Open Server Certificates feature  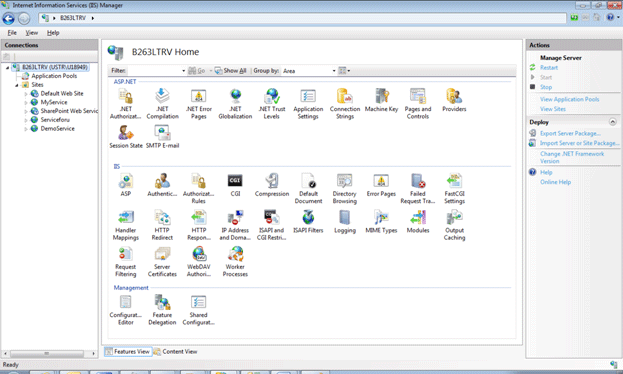coord(162,262)
